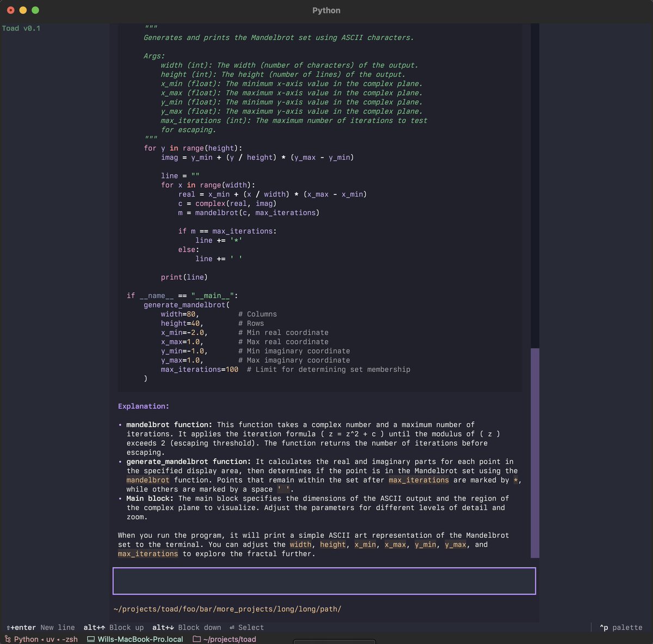Click the folder icon next to ~/projects/toad
Screen dimensions: 653x644
pos(195,639)
